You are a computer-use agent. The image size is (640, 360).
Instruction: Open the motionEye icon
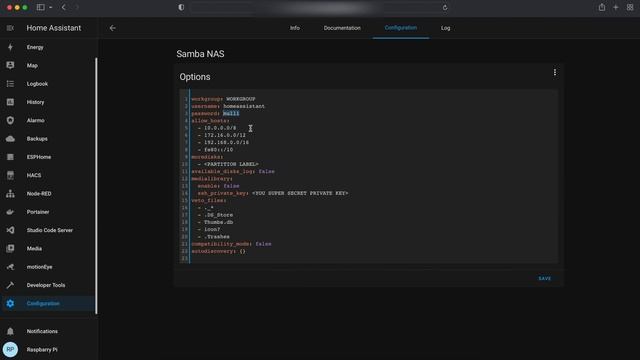tap(10, 267)
